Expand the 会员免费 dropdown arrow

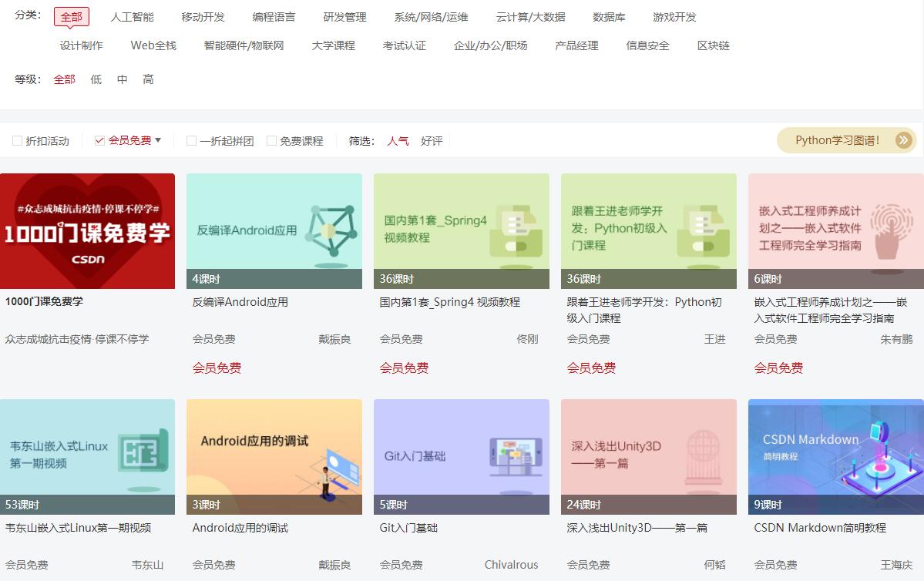point(158,140)
